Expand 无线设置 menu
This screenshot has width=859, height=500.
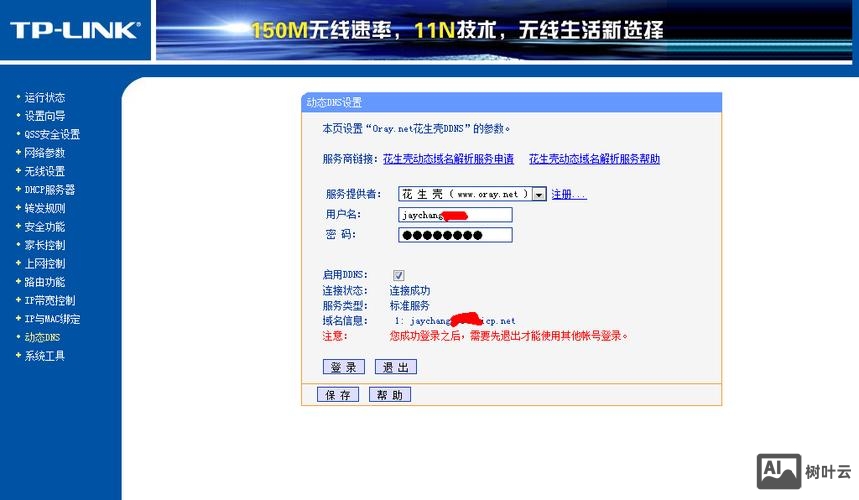click(44, 171)
